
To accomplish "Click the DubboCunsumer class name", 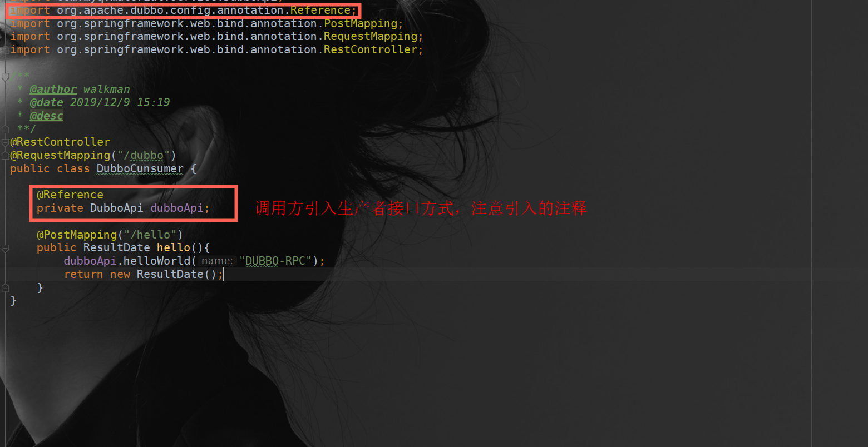I will click(x=140, y=168).
